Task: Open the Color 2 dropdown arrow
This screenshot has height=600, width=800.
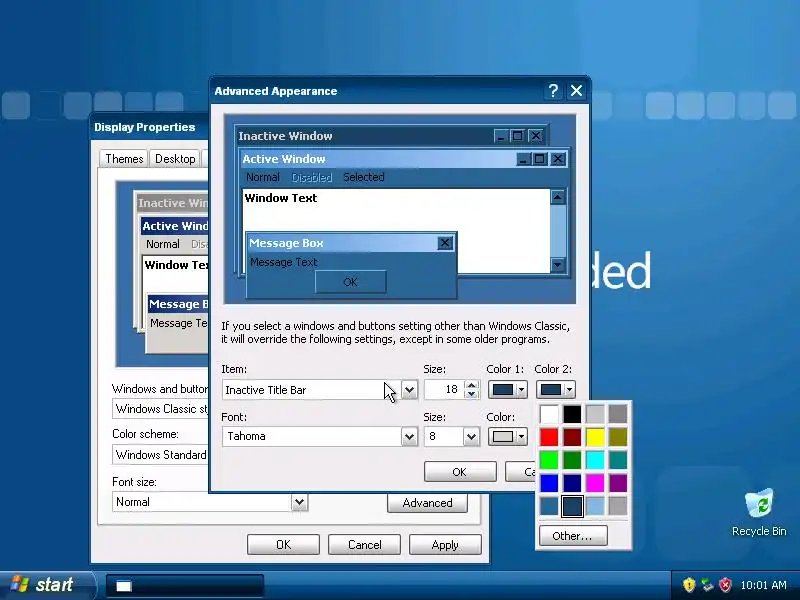Action: [569, 390]
